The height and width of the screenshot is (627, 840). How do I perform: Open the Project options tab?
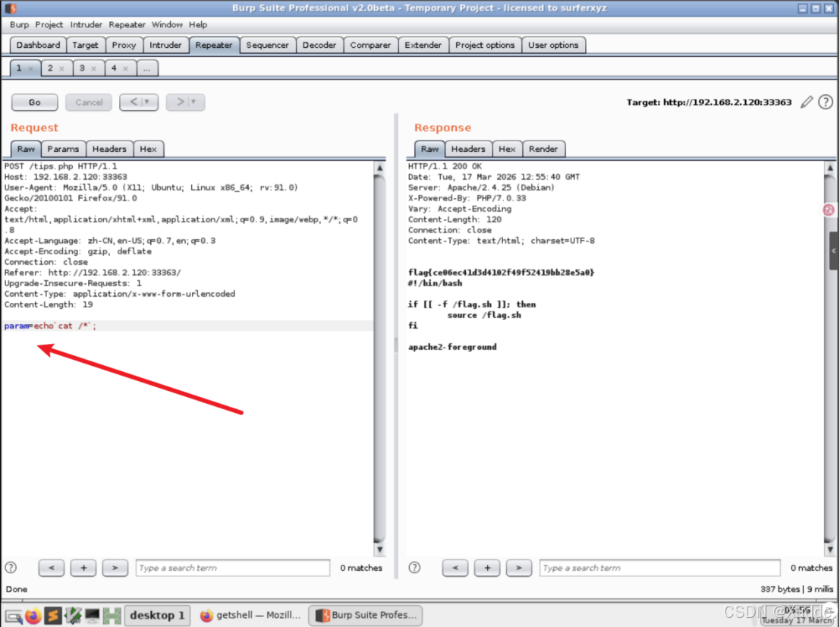(485, 45)
